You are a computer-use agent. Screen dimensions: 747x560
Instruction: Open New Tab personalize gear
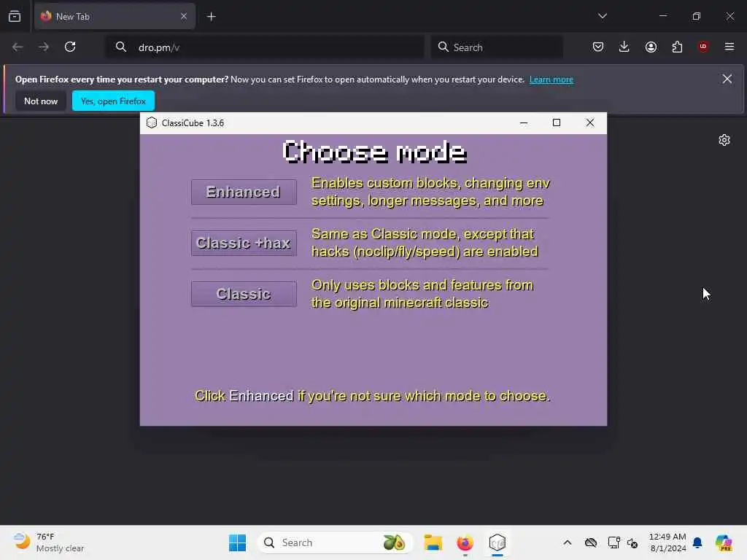click(x=724, y=140)
